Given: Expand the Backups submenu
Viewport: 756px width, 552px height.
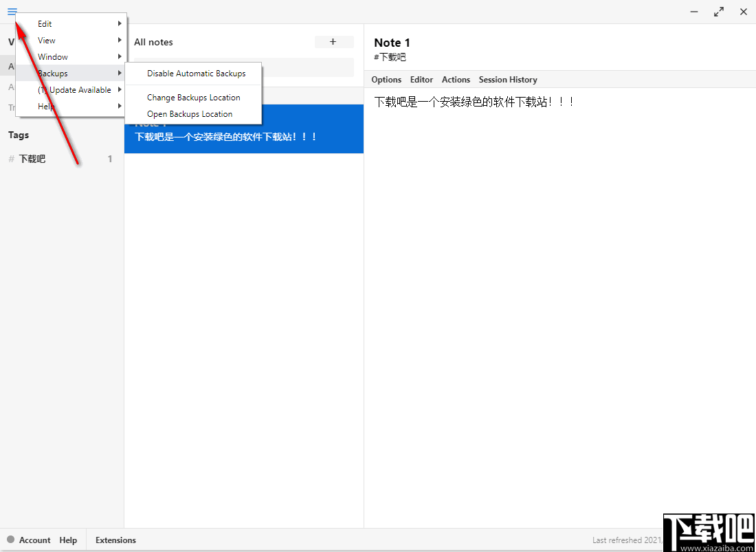Looking at the screenshot, I should pos(53,73).
